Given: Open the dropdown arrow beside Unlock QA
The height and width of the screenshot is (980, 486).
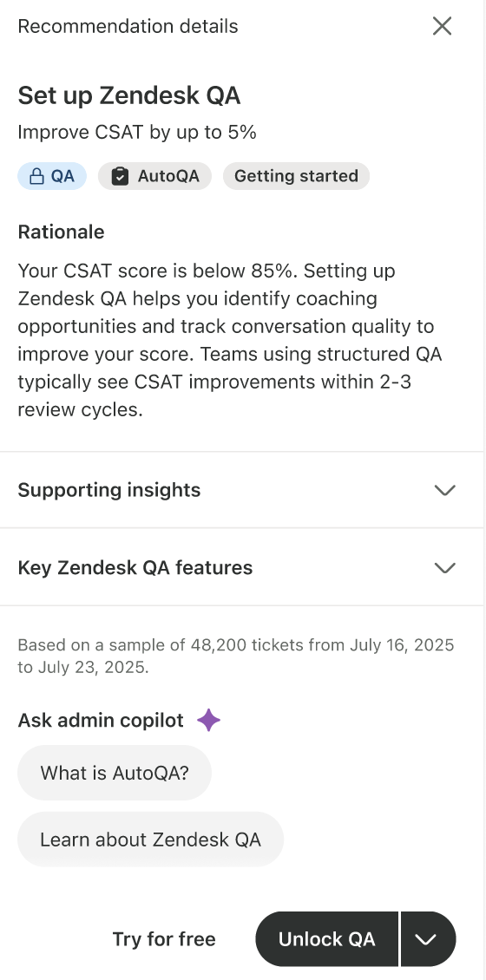Looking at the screenshot, I should 429,938.
